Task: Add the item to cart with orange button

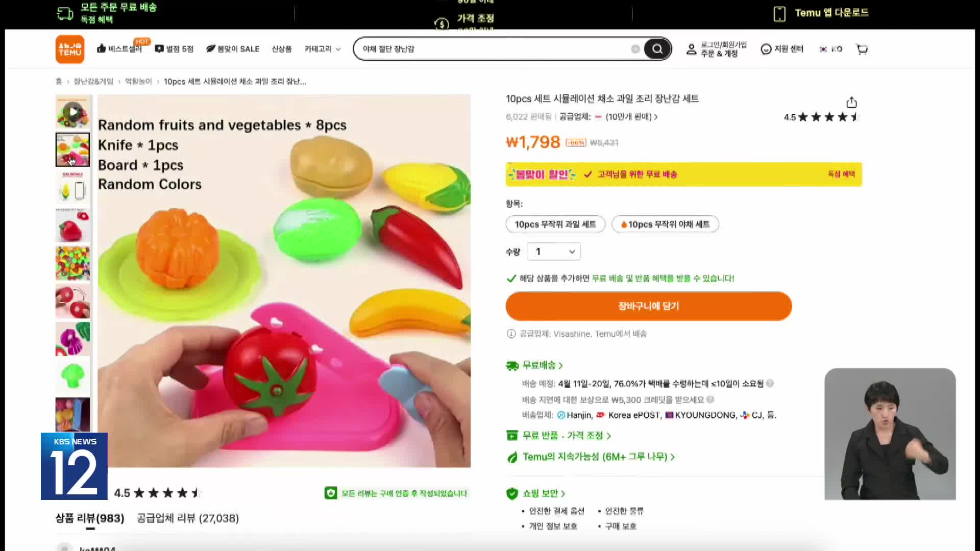Action: click(648, 306)
